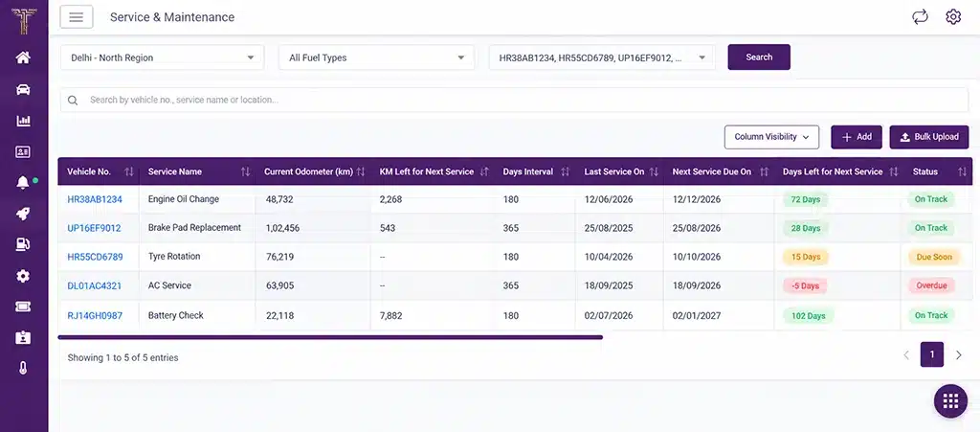Open the badge icon in sidebar
The height and width of the screenshot is (432, 980).
tap(23, 337)
